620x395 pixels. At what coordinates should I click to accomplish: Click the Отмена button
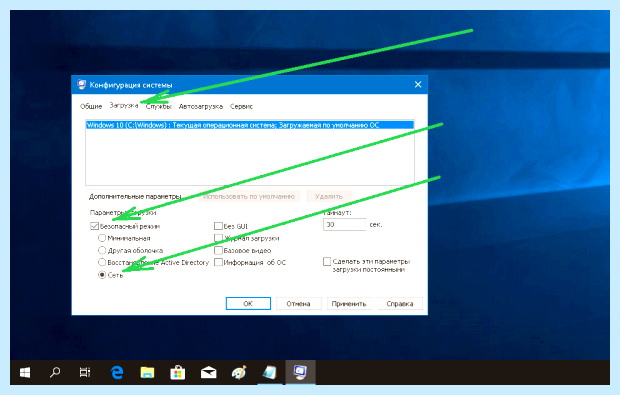coord(299,304)
